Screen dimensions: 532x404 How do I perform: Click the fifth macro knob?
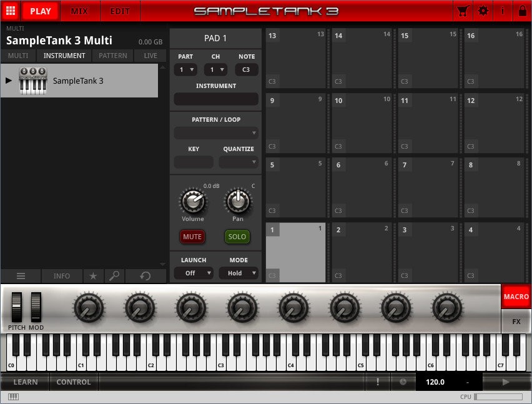pyautogui.click(x=293, y=308)
